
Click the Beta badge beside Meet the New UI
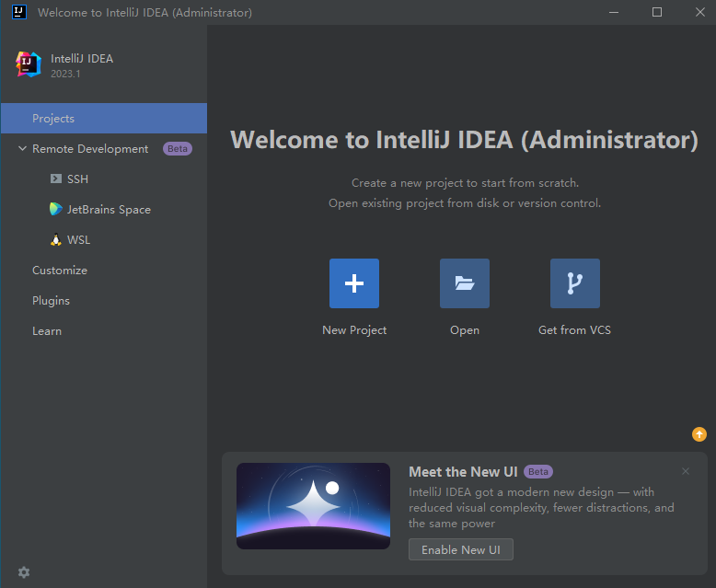(x=537, y=471)
